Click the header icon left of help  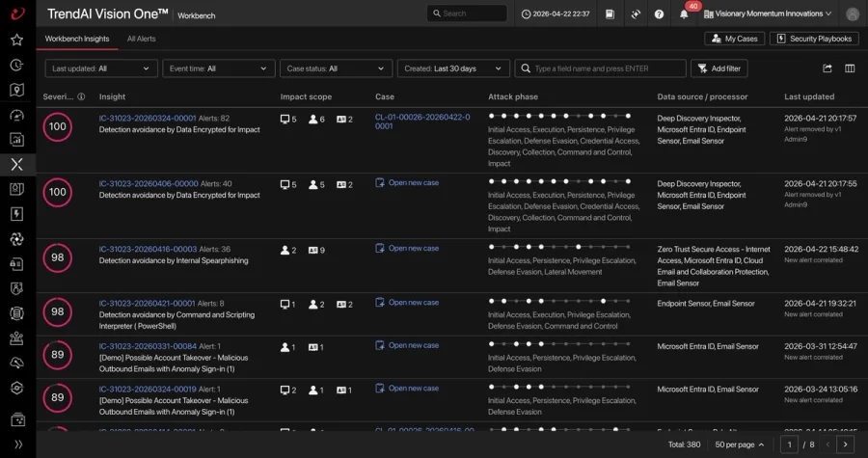[636, 13]
